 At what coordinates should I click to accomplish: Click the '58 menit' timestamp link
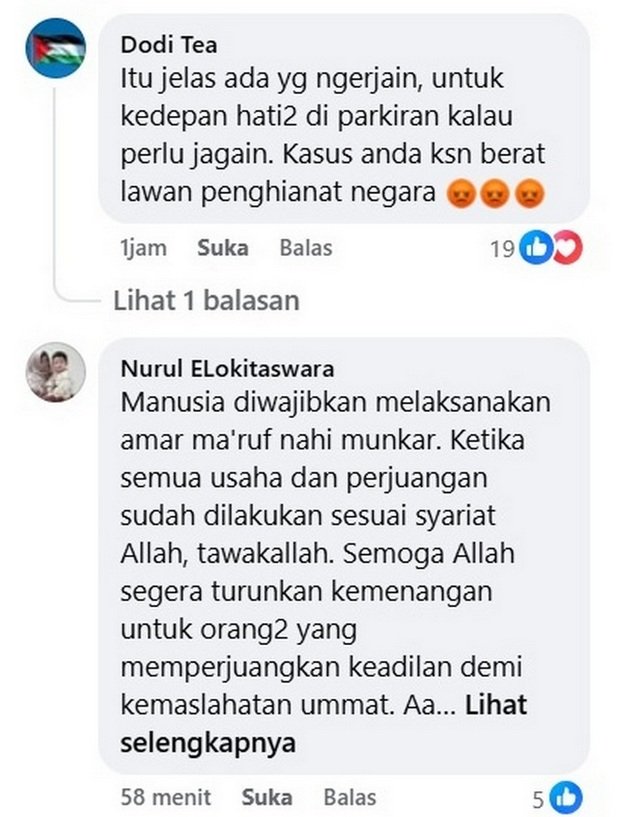[166, 798]
